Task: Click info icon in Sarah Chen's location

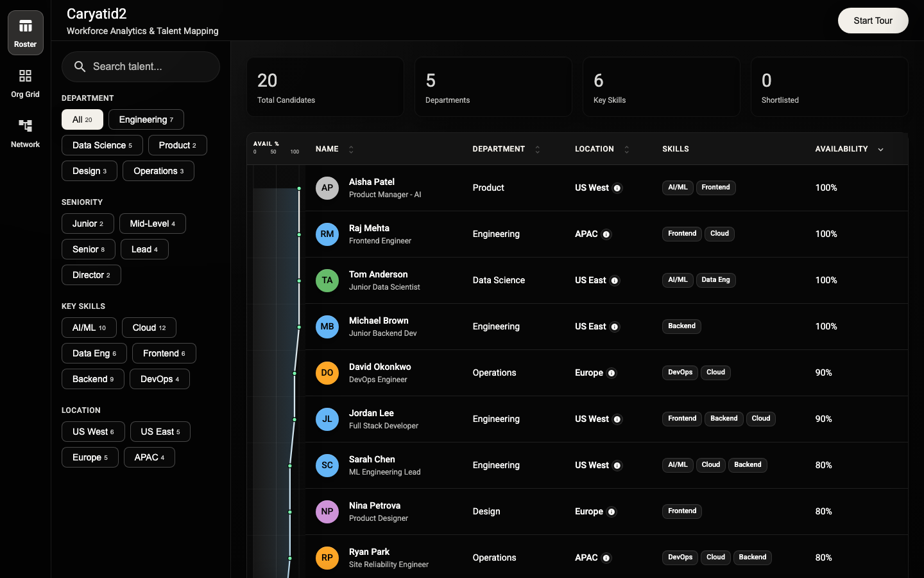Action: [x=617, y=466]
